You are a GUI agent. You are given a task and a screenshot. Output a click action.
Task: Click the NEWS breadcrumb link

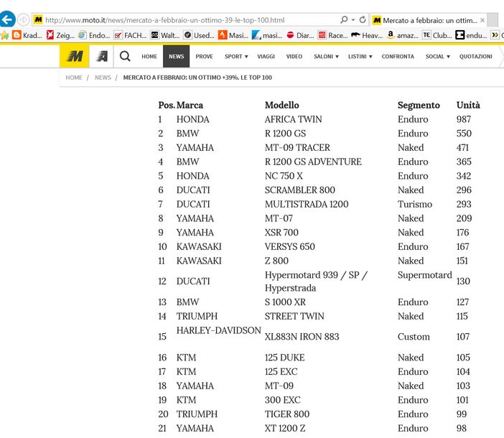pyautogui.click(x=103, y=78)
